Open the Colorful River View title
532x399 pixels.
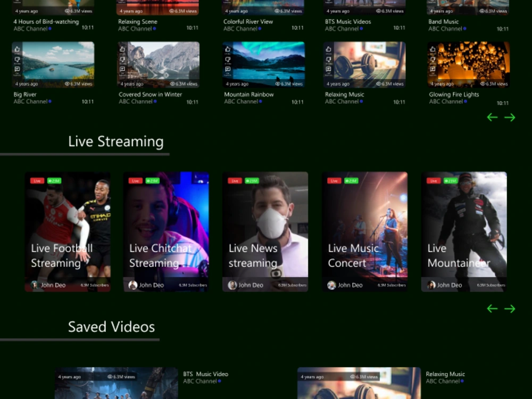point(248,22)
